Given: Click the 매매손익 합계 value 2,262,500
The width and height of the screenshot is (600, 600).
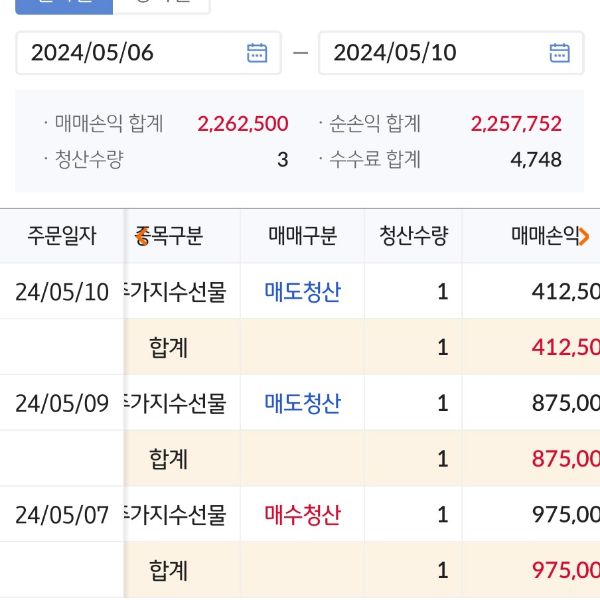Looking at the screenshot, I should [x=243, y=124].
